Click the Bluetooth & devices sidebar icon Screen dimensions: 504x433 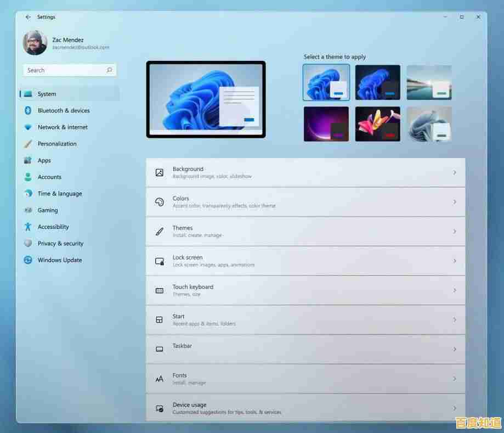(28, 110)
